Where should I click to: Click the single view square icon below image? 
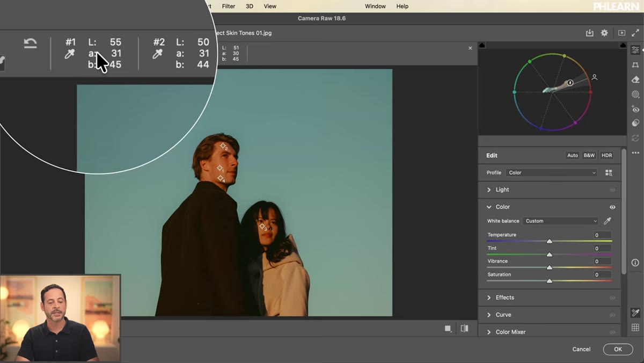click(448, 329)
